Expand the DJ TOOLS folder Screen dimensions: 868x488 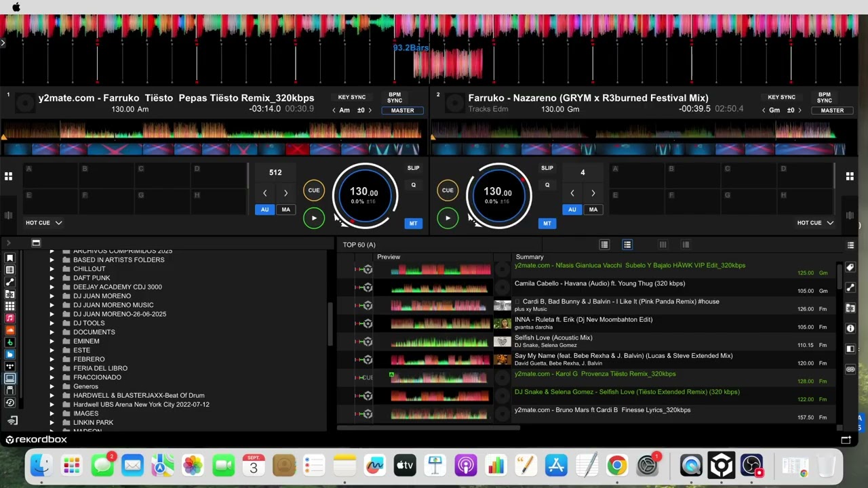click(x=52, y=323)
